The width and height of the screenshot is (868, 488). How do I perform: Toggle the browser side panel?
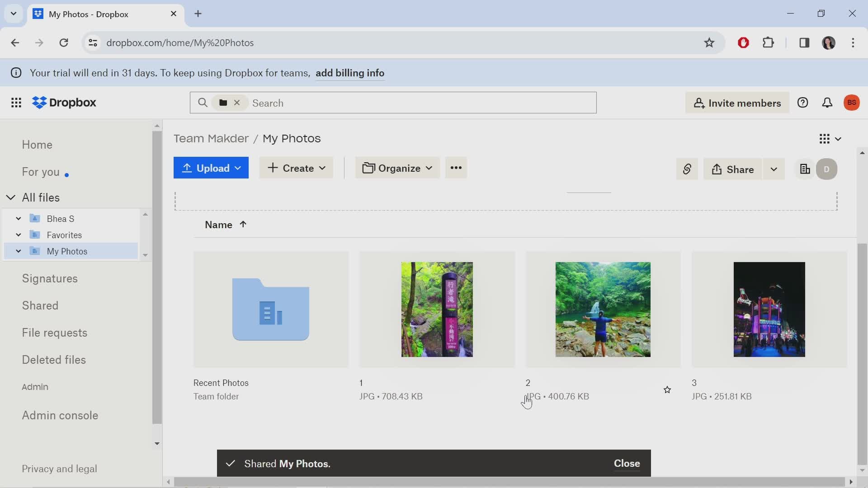[804, 42]
